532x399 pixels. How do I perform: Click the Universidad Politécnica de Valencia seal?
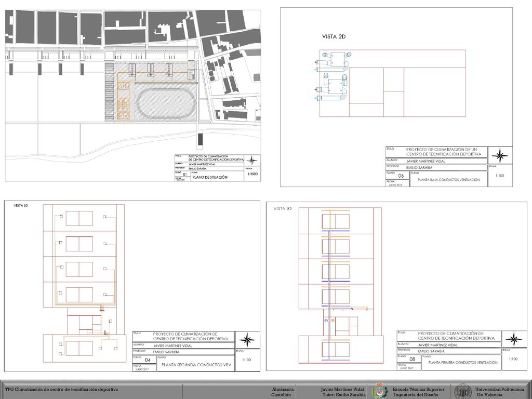point(463,391)
